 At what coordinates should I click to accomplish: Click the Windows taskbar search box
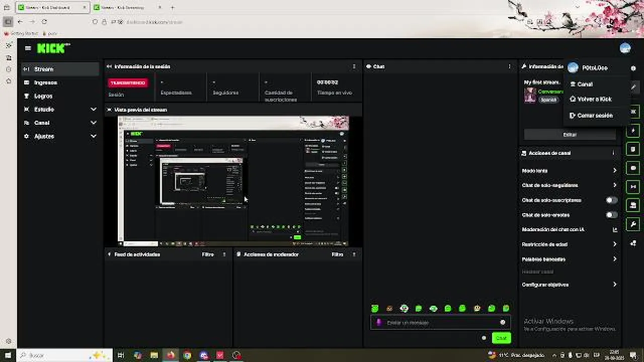pyautogui.click(x=65, y=355)
